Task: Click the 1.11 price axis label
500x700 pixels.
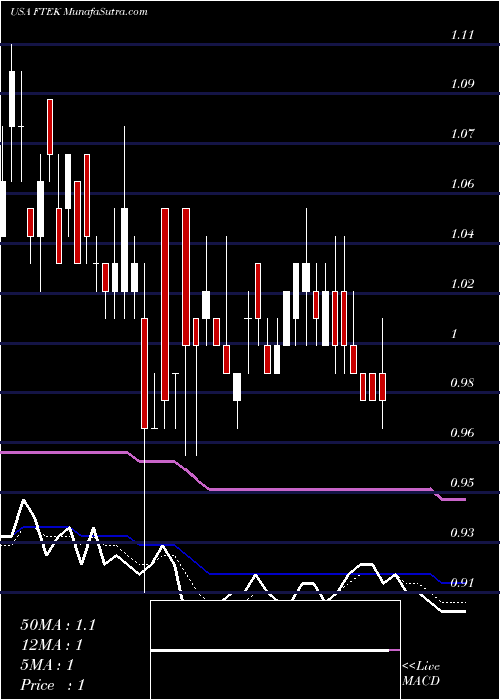Action: coord(462,34)
